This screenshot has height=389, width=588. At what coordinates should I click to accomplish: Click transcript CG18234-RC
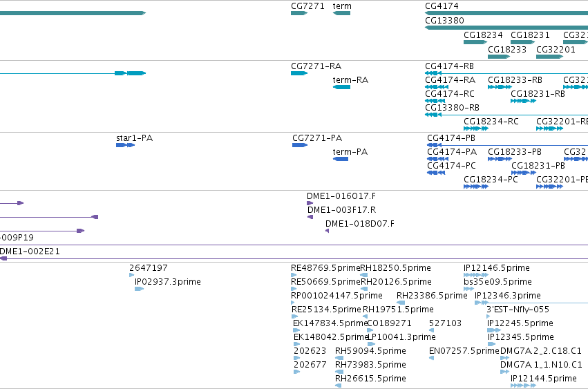476,129
